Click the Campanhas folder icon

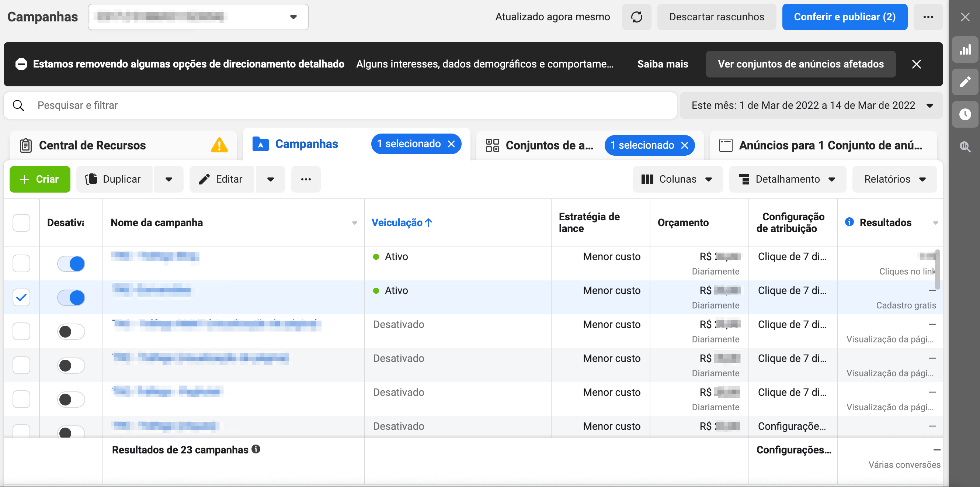click(x=261, y=144)
